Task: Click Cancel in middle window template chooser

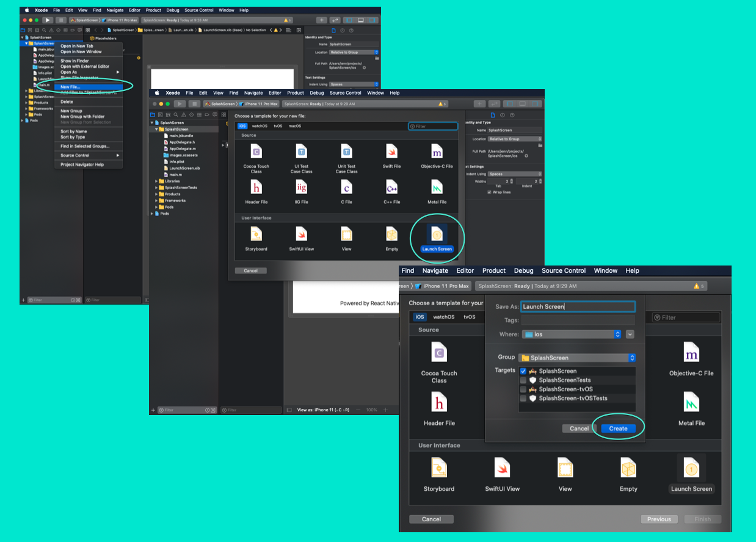Action: pos(250,270)
